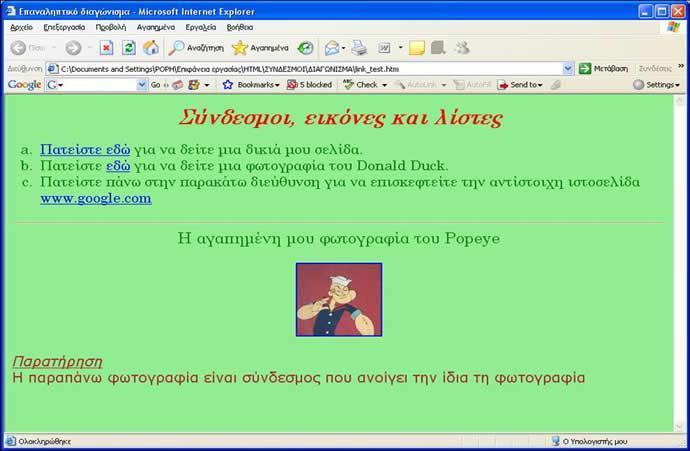The image size is (690, 451).
Task: Click the Popeye image link
Action: (x=339, y=300)
